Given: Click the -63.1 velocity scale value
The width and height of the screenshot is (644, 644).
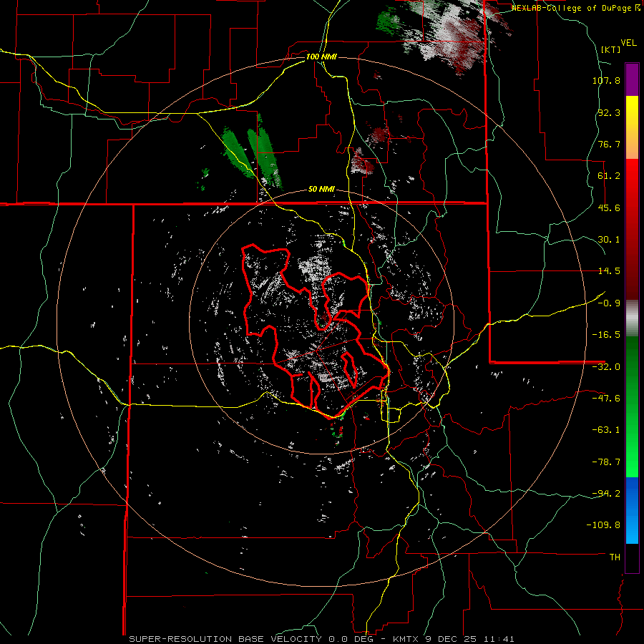Looking at the screenshot, I should tap(606, 430).
